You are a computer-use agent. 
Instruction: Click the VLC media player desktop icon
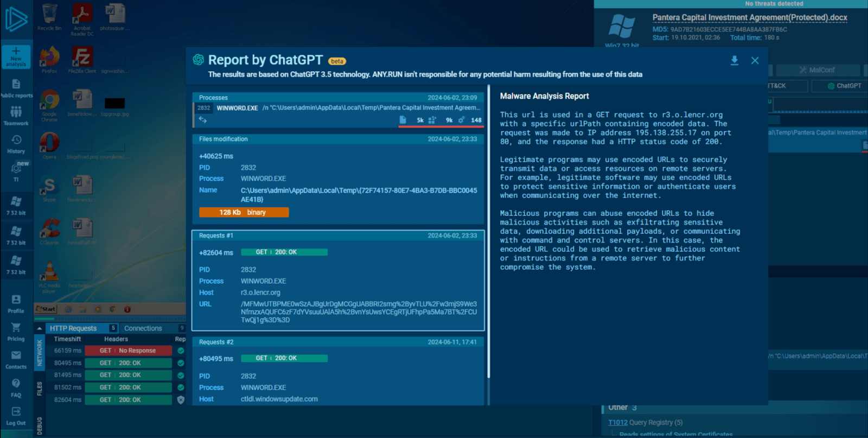(49, 277)
